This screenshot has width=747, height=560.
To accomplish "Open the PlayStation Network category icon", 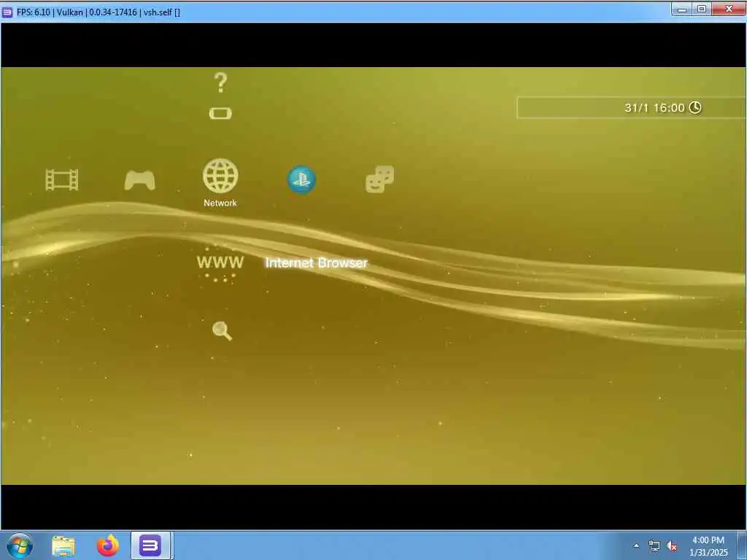I will pos(301,180).
